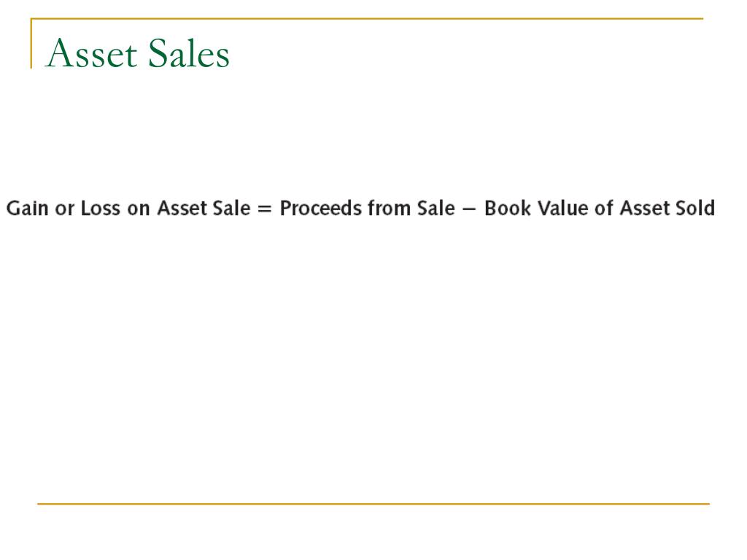Click the word "Proceeds" in the formula
This screenshot has height=560, width=747.
[321, 208]
